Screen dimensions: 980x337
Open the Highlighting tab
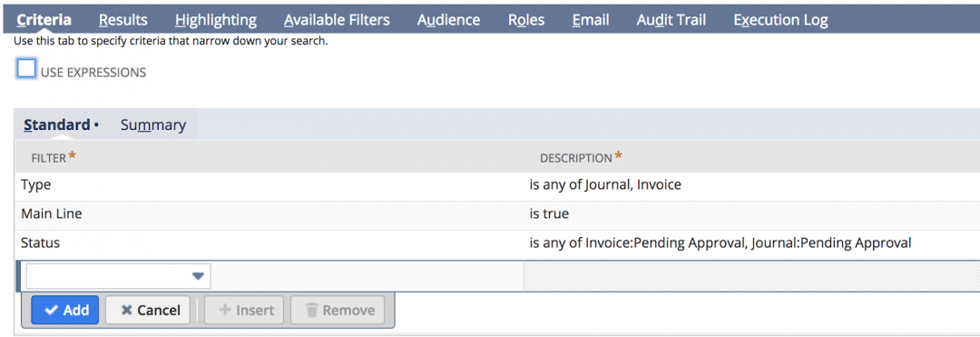(x=216, y=20)
